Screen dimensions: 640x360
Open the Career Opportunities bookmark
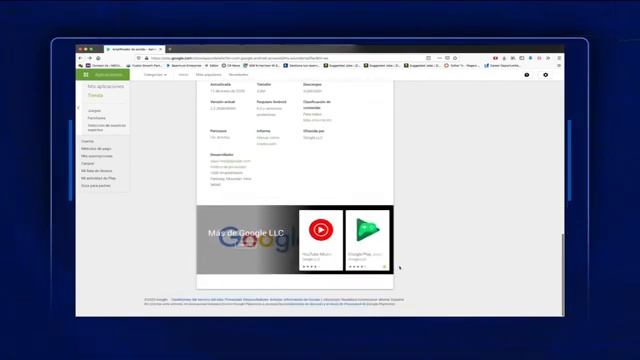(x=502, y=65)
